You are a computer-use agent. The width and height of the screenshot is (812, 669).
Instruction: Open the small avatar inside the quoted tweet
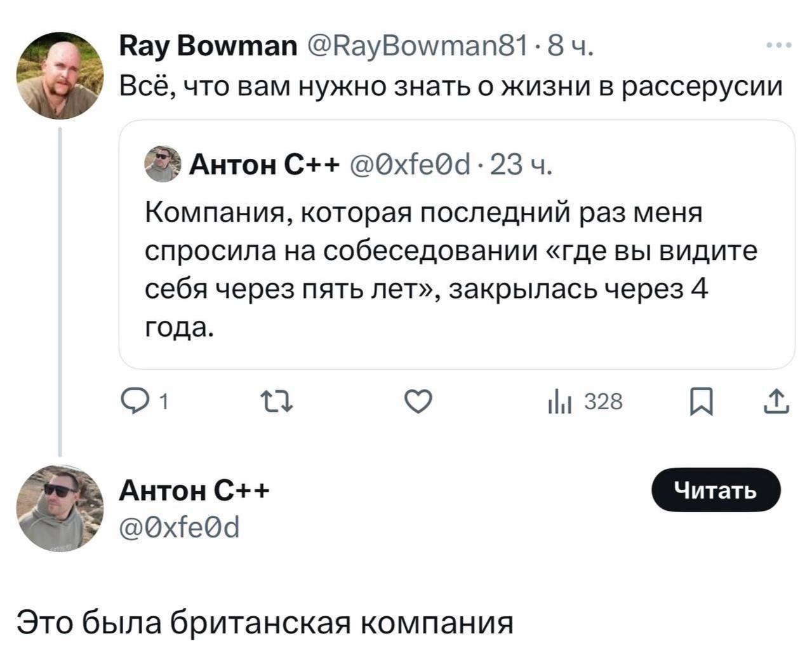pos(163,164)
